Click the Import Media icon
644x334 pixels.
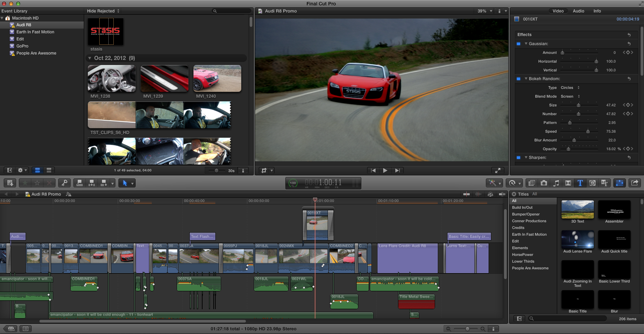coord(10,183)
